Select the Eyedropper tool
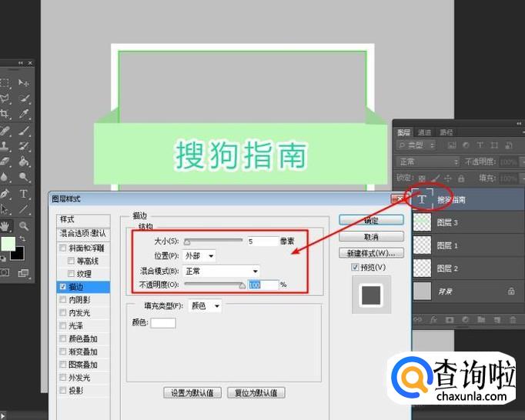The height and width of the screenshot is (420, 525). (23, 114)
